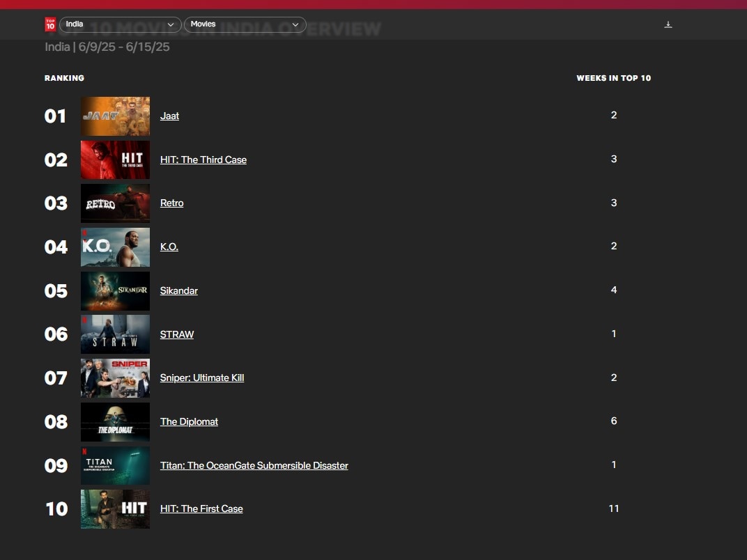Click weeks value 6 for The Diplomat
747x560 pixels.
tap(614, 421)
